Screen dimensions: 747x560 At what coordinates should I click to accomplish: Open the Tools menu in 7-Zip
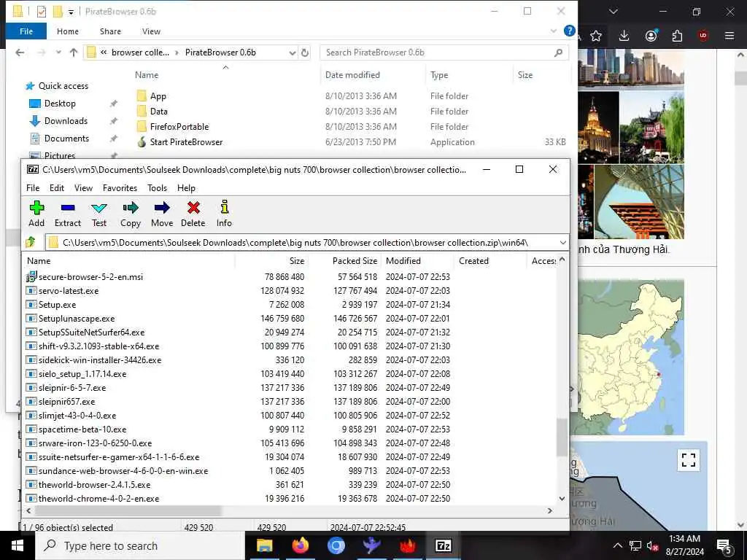158,188
